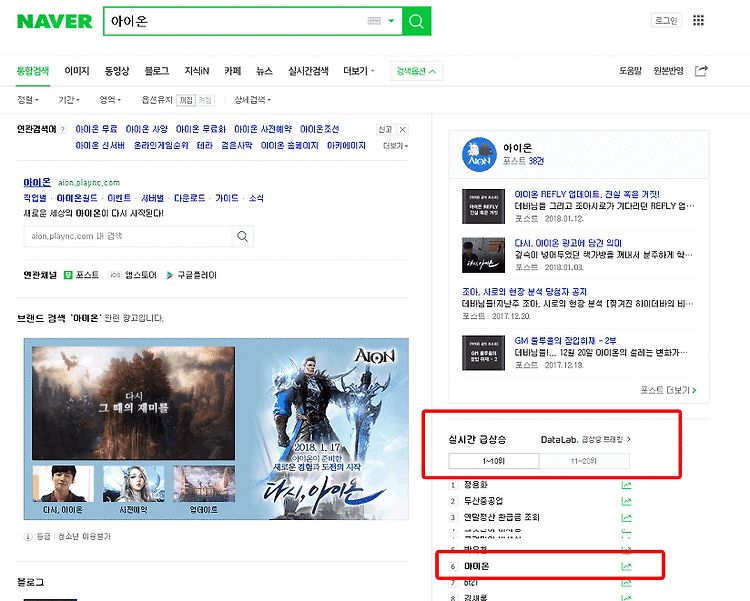This screenshot has height=601, width=750.
Task: Click related search 아이온 사전예약
Action: pos(263,129)
